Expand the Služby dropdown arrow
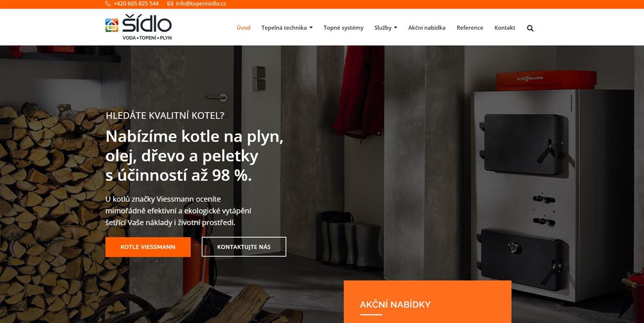 click(395, 28)
